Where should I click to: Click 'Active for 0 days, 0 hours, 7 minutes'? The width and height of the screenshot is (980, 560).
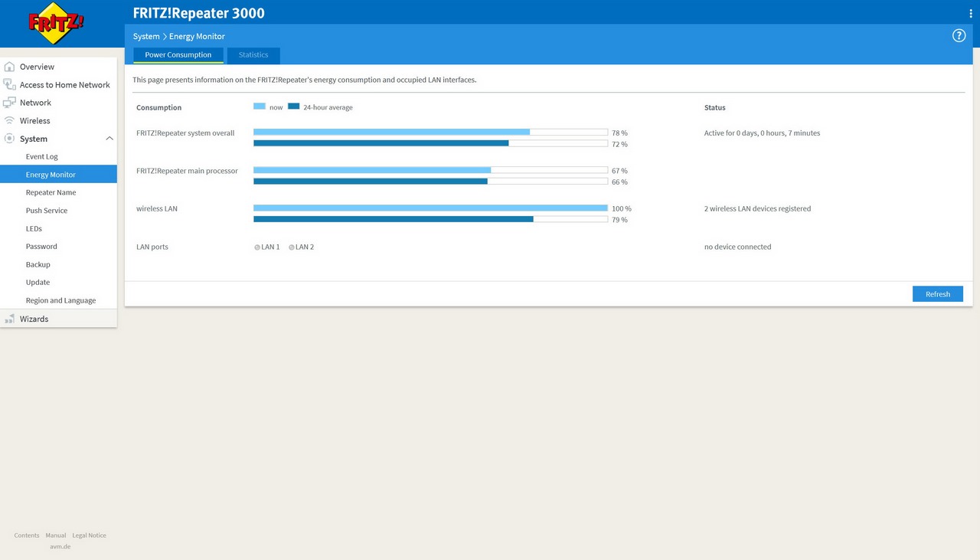(x=762, y=133)
